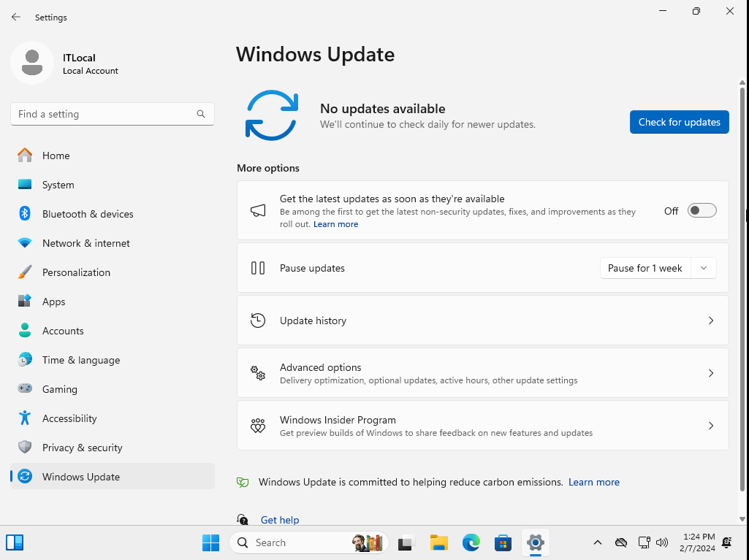Open the Pause updates duration dropdown arrow
The image size is (749, 560).
(704, 268)
